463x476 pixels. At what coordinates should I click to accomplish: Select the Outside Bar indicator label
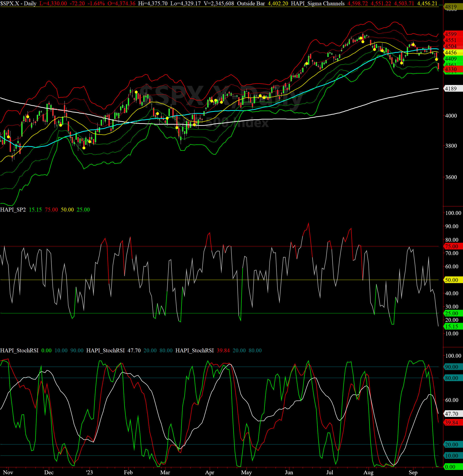251,4
